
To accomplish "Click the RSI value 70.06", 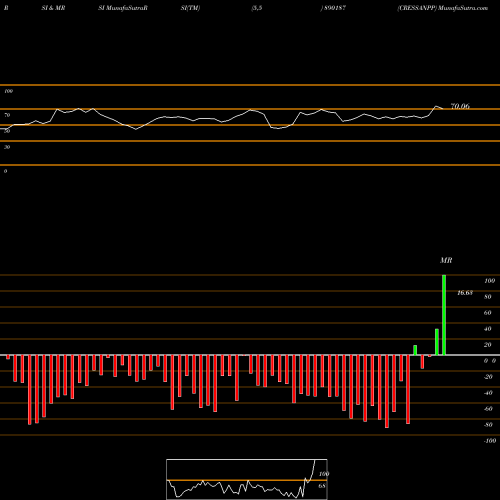I will 460,106.
